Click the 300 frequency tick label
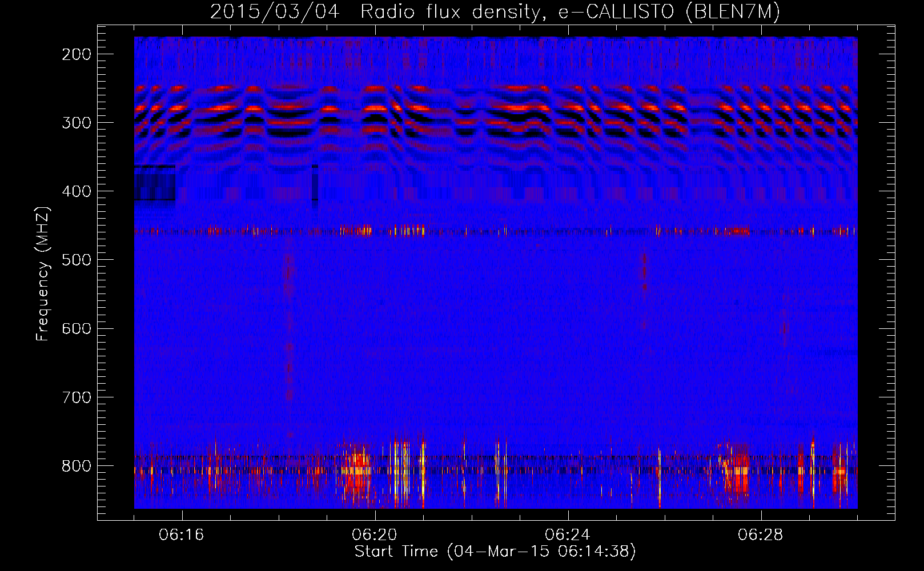Image resolution: width=924 pixels, height=571 pixels. tap(77, 123)
